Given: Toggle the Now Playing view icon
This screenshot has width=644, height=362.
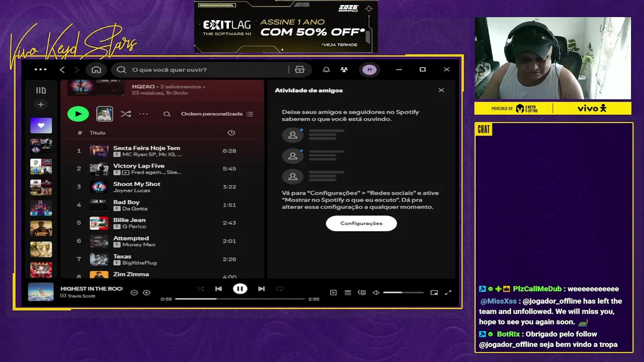Looking at the screenshot, I should [333, 293].
